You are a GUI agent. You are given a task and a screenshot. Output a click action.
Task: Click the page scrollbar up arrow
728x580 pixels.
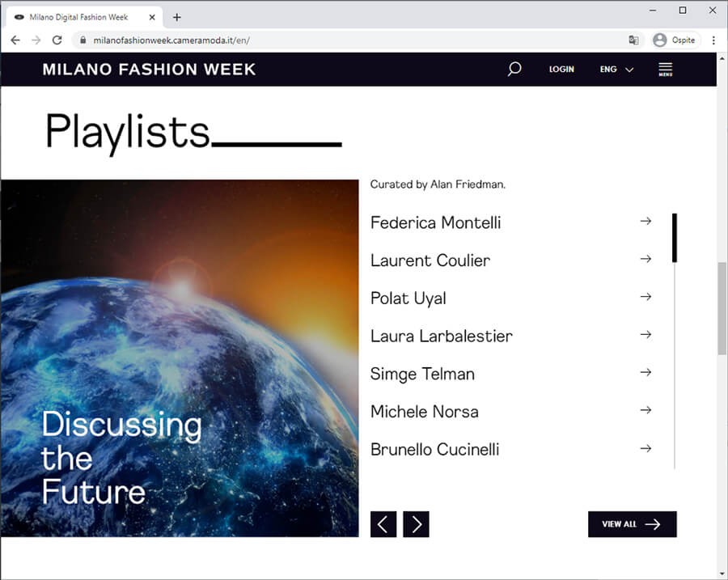[722, 58]
